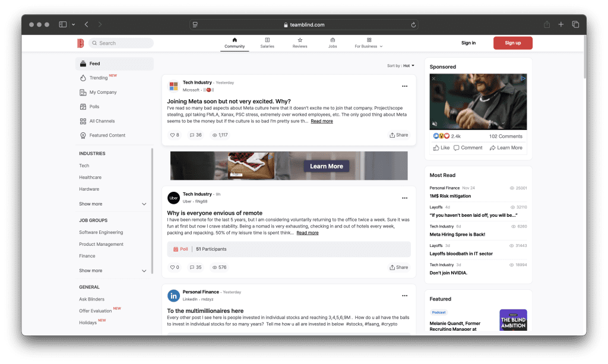
Task: Click the Trending flame icon in the sidebar
Action: click(x=84, y=77)
